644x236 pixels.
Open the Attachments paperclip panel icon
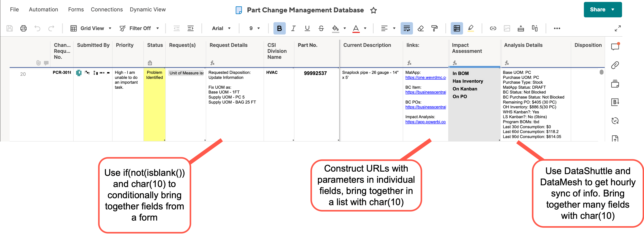pyautogui.click(x=615, y=65)
